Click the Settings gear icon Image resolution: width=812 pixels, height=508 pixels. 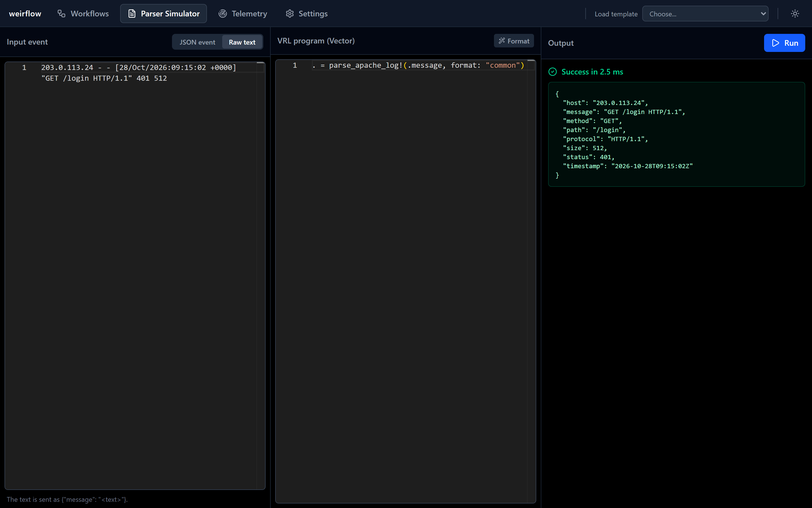tap(290, 14)
